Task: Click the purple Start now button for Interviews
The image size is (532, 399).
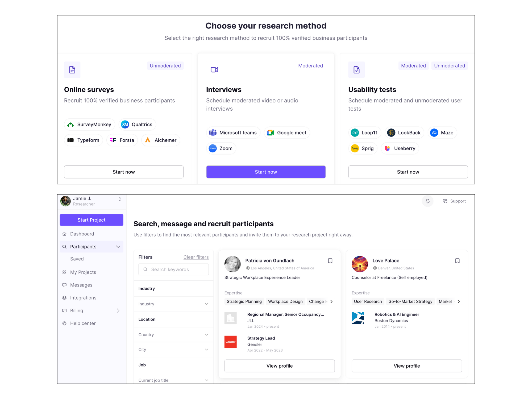Action: tap(266, 172)
